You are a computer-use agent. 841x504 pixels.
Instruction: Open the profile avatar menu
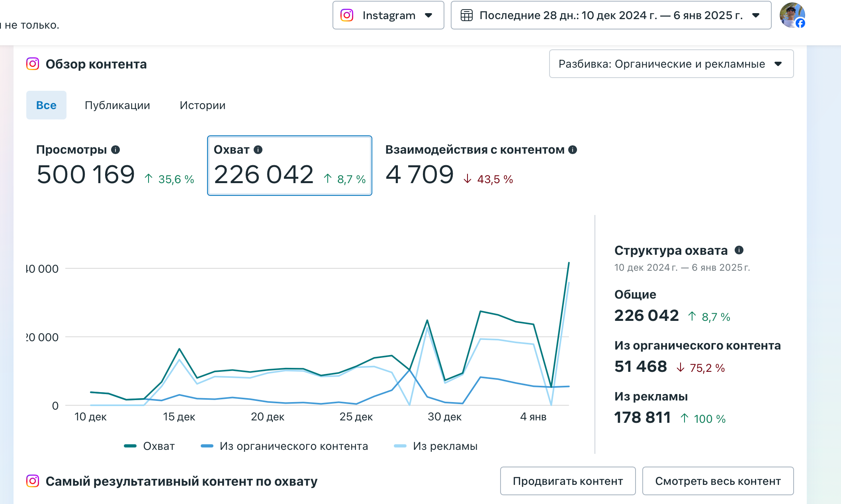pos(792,15)
